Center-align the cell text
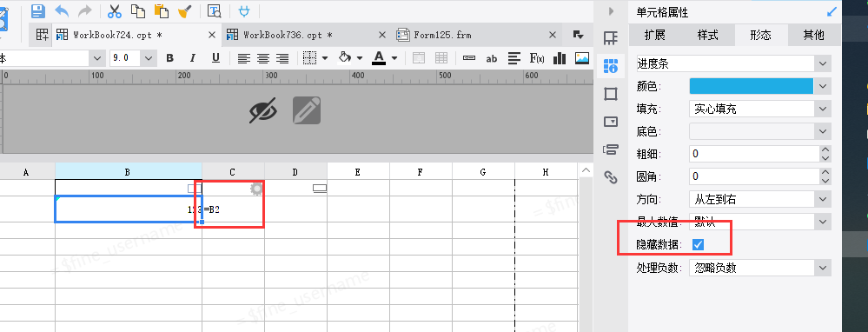The image size is (868, 332). 263,58
